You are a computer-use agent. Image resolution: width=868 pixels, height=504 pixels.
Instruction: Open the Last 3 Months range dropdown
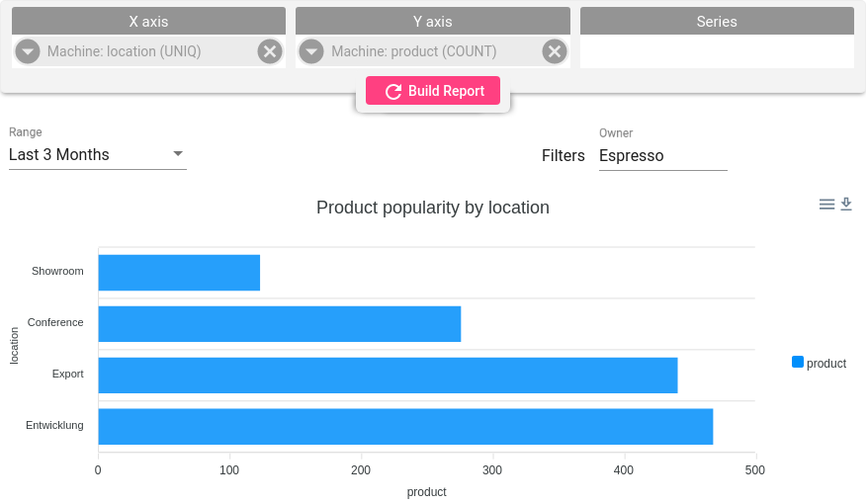(x=98, y=155)
